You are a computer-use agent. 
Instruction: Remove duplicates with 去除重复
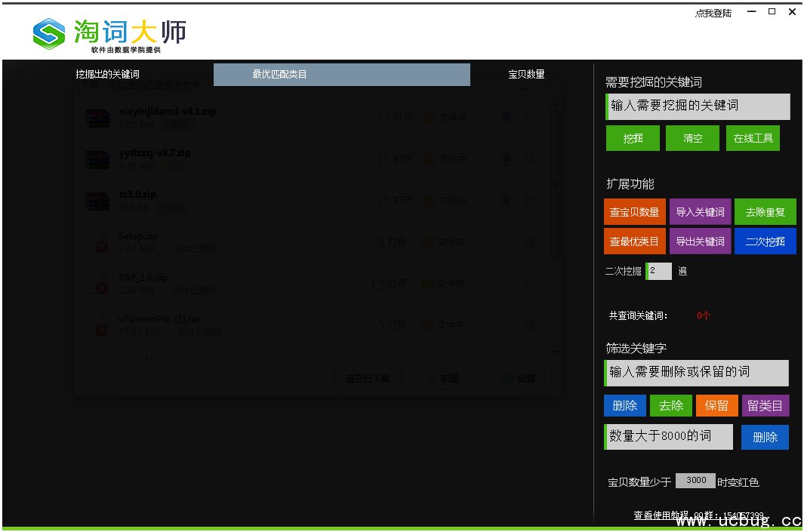[x=765, y=212]
